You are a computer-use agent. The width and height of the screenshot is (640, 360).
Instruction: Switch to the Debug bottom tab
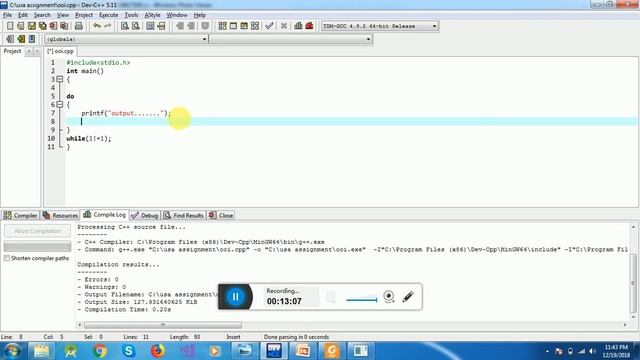[145, 215]
